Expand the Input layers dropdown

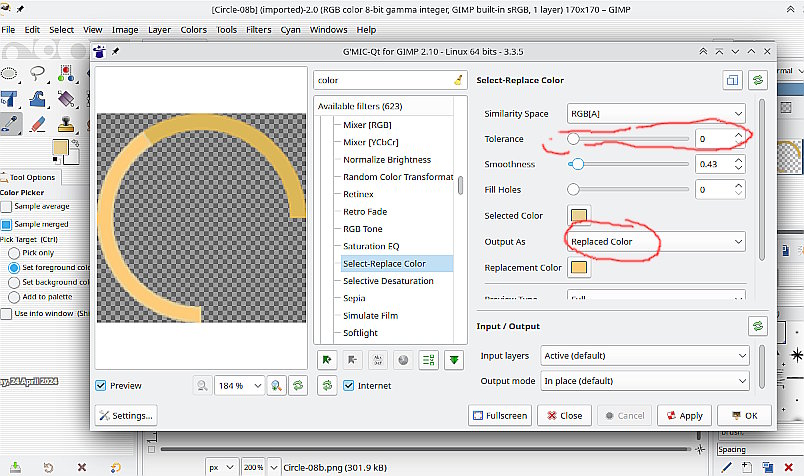[x=644, y=356]
